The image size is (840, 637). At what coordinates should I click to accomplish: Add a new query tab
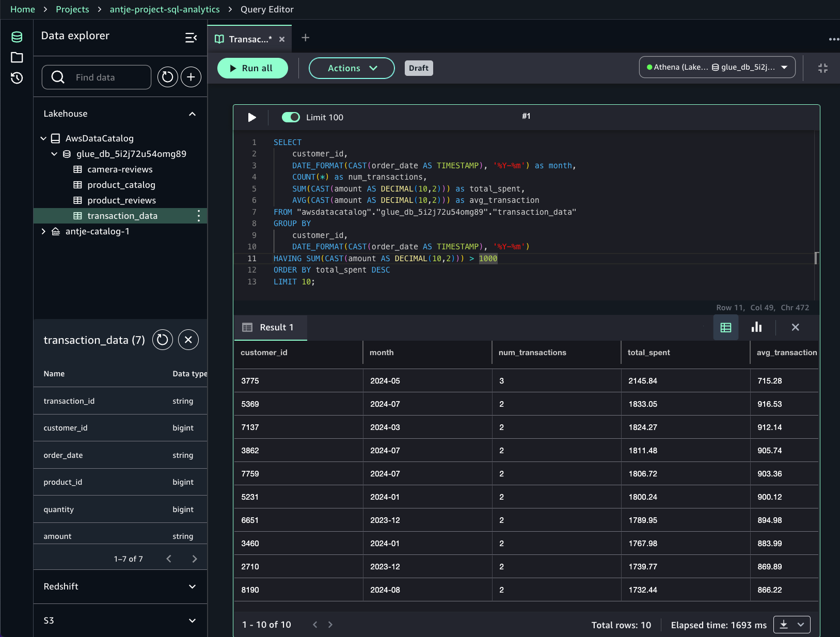click(305, 38)
